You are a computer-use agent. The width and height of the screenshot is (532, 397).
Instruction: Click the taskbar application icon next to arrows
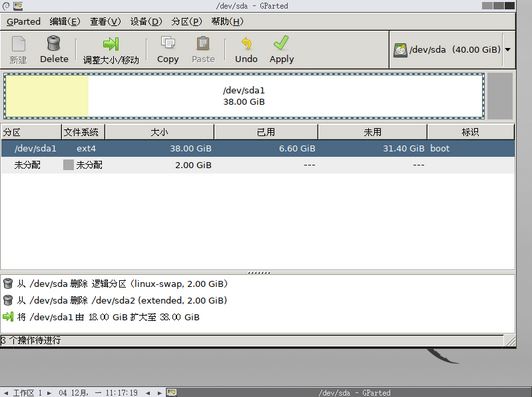pyautogui.click(x=171, y=393)
